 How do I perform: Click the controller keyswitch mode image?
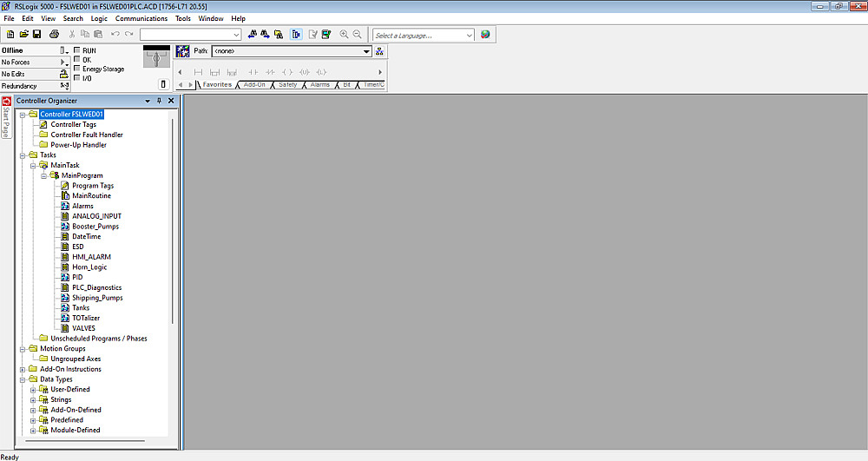[156, 57]
